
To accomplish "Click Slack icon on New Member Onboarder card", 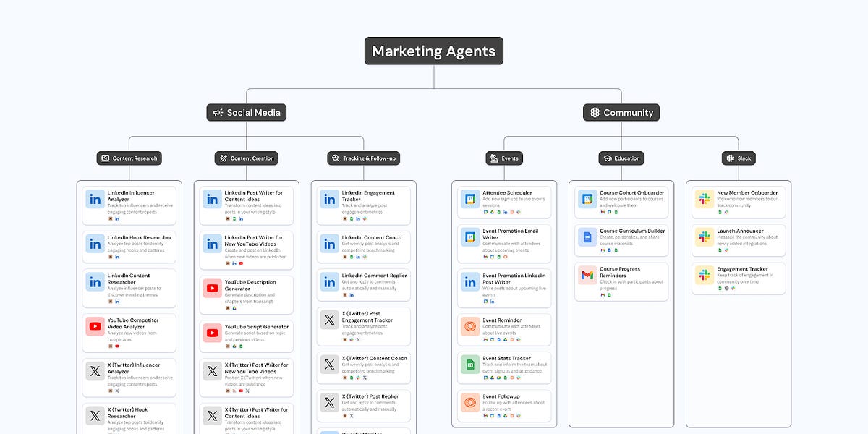I will tap(704, 199).
